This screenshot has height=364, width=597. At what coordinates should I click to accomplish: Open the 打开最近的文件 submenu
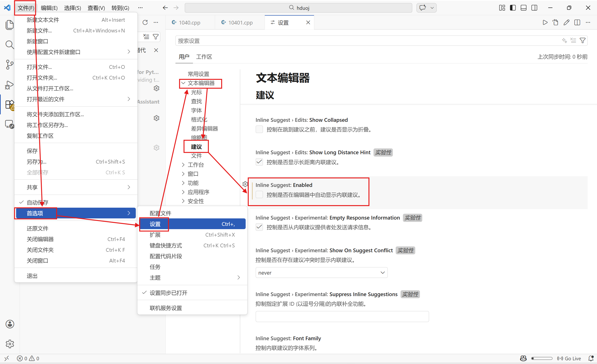point(76,99)
